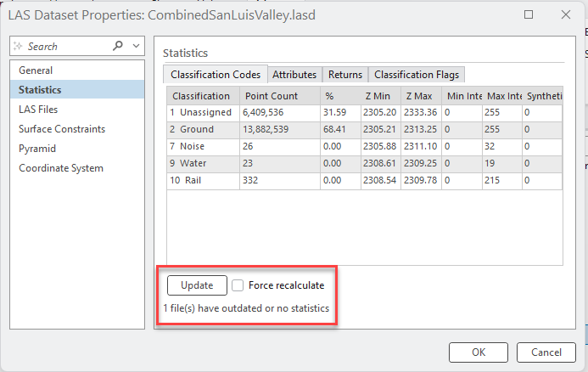588x372 pixels.
Task: Open the Coordinate System page
Action: (61, 168)
